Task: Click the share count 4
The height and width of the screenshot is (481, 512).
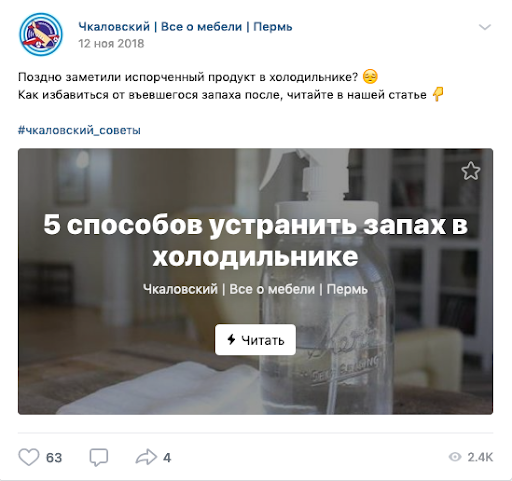Action: pos(167,458)
